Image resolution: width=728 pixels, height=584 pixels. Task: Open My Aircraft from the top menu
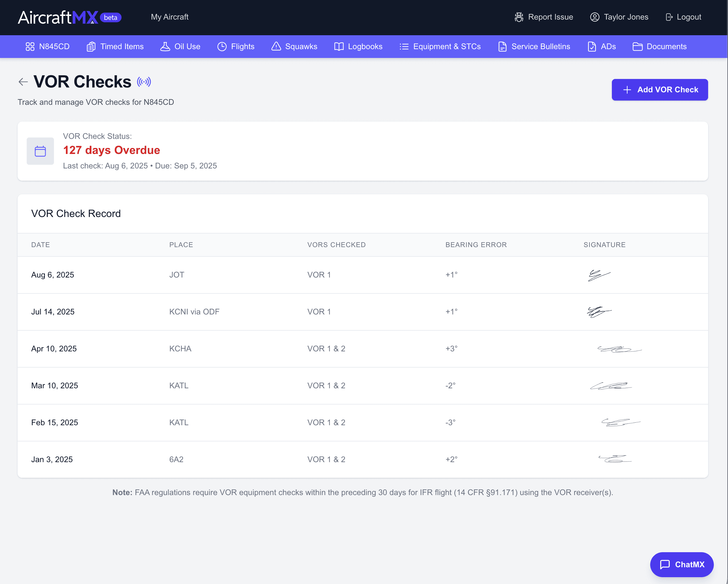coord(170,17)
